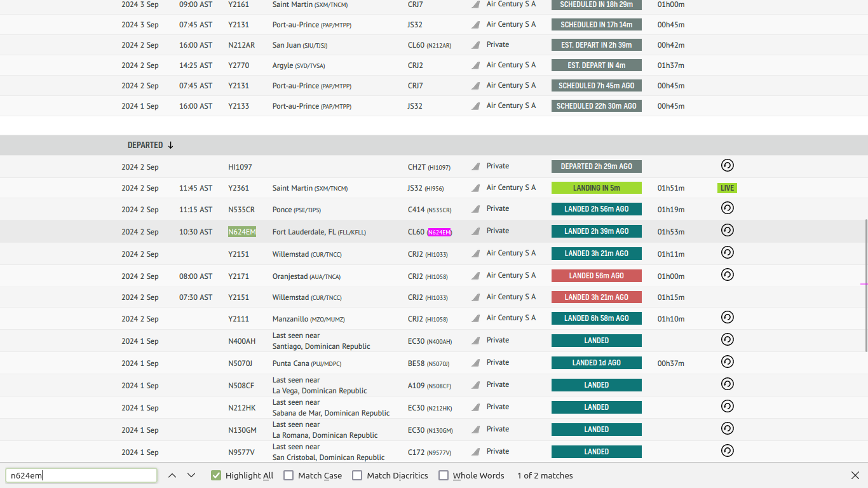Click EST. DEPART IN 2h 39m status
Screen dimensions: 868x488
coord(597,45)
